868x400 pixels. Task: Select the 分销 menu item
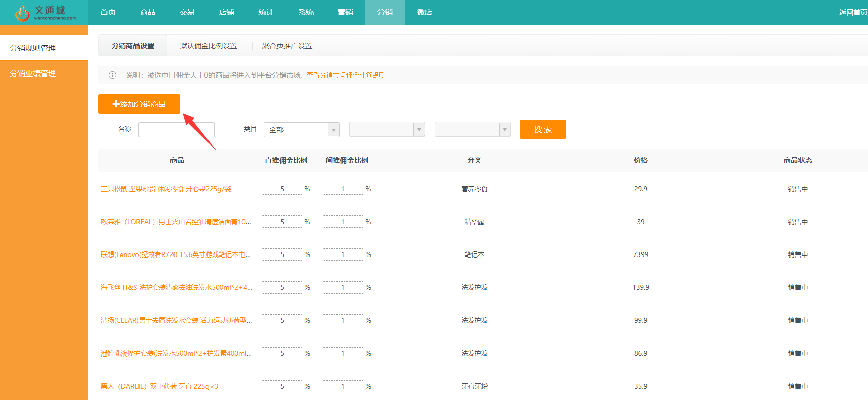click(385, 12)
